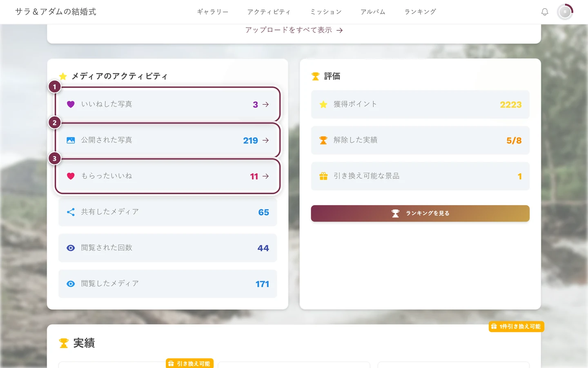This screenshot has height=368, width=588.
Task: Click the arrow next to もらったいいね count
Action: point(266,176)
